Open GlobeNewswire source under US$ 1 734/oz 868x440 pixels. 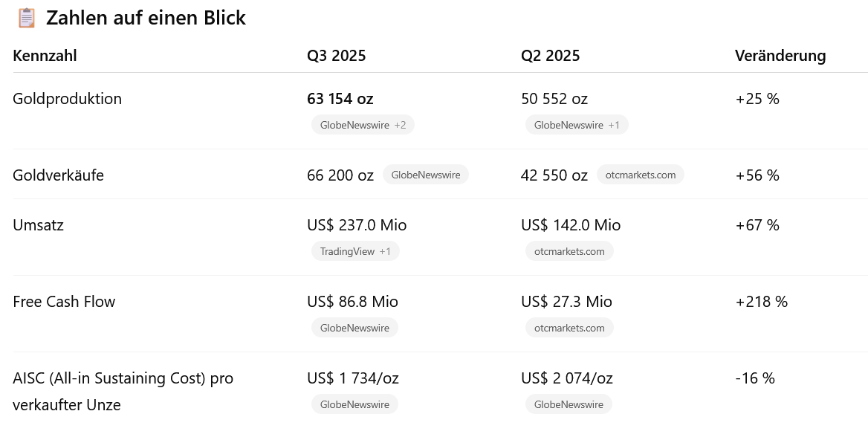point(354,404)
